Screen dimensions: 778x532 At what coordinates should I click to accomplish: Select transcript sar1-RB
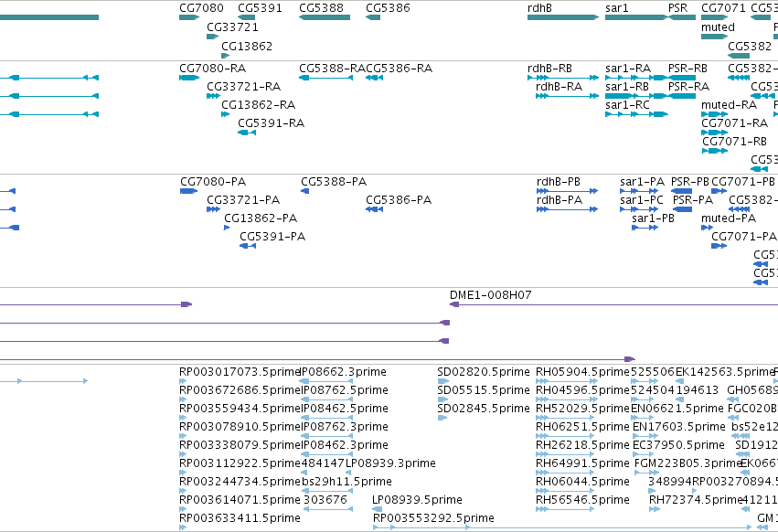627,86
